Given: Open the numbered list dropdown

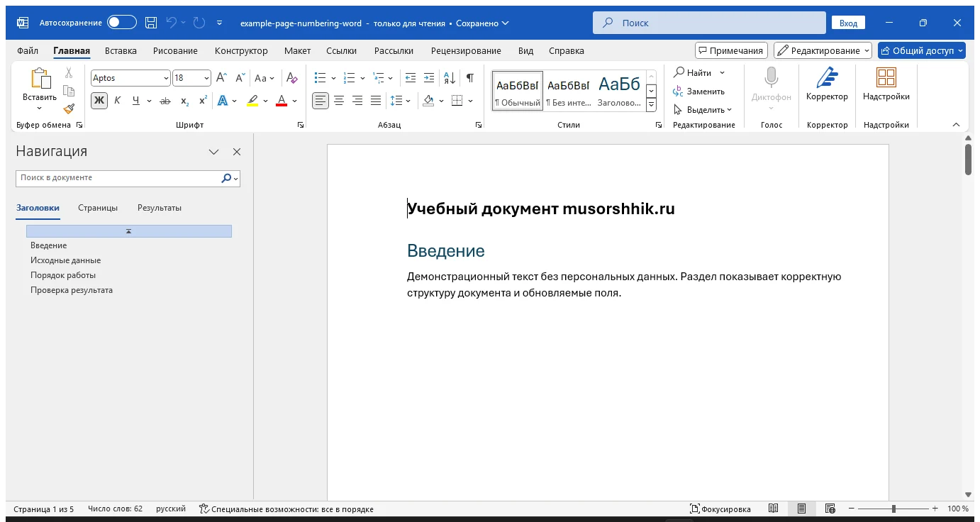Looking at the screenshot, I should 362,78.
